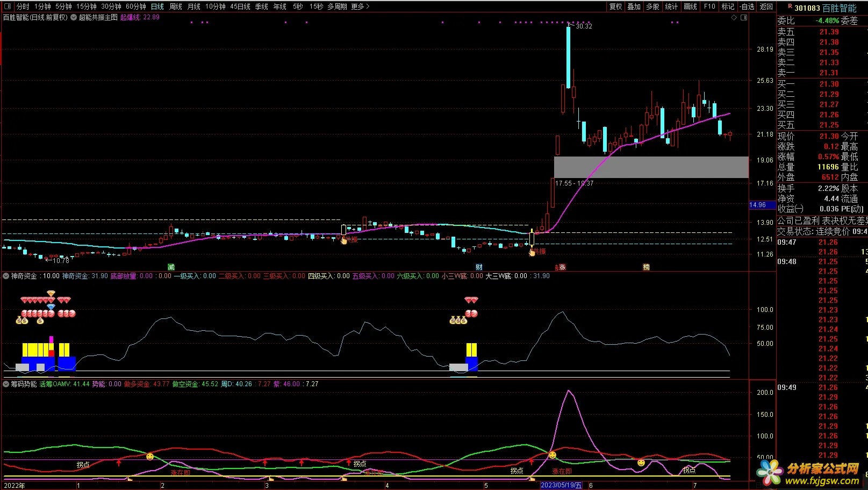Image resolution: width=868 pixels, height=490 pixels.
Task: Click the 标记 mark button
Action: coord(728,6)
